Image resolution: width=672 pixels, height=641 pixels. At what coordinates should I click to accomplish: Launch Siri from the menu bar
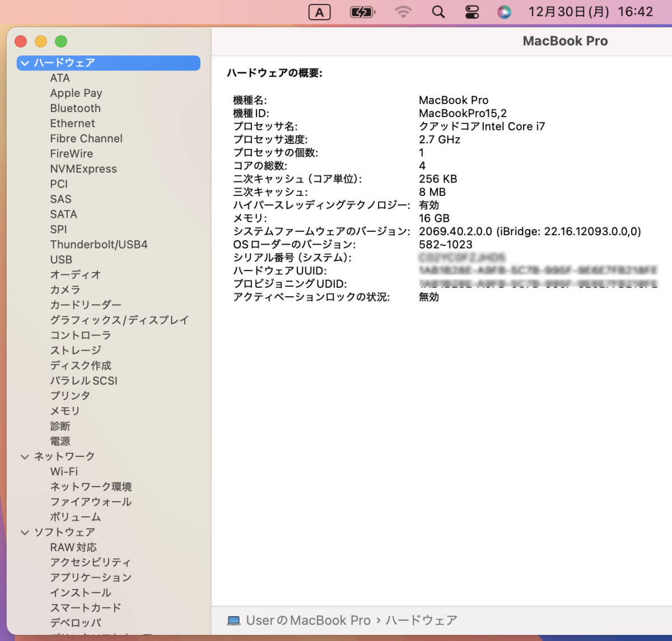[x=504, y=12]
